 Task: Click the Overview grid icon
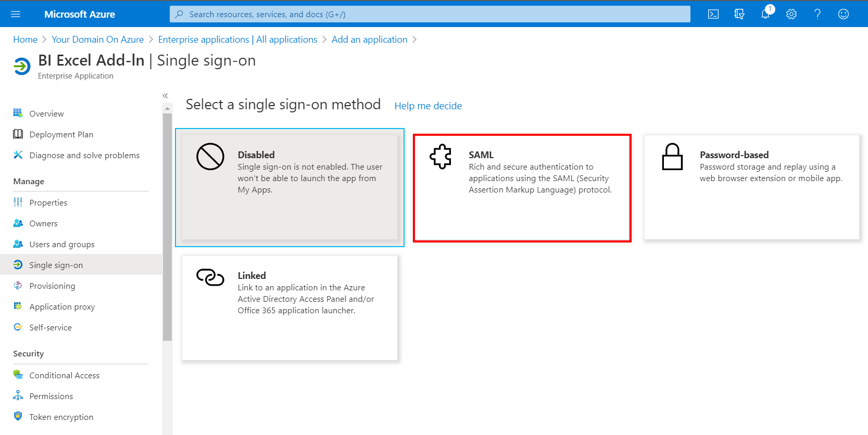point(18,113)
